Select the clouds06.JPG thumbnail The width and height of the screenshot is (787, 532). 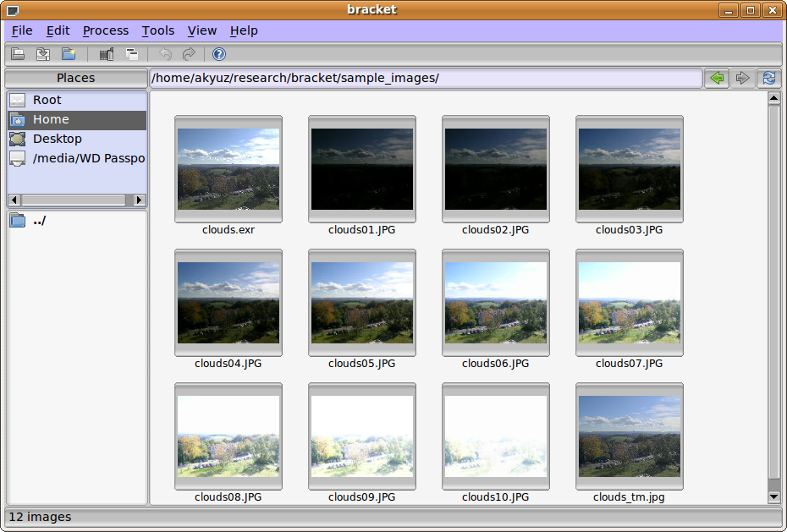click(x=496, y=303)
